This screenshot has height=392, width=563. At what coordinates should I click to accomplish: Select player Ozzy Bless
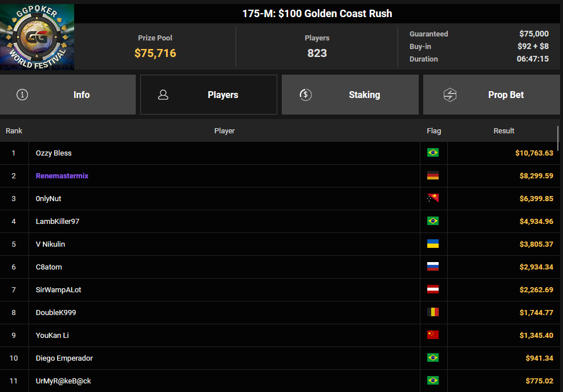point(54,153)
